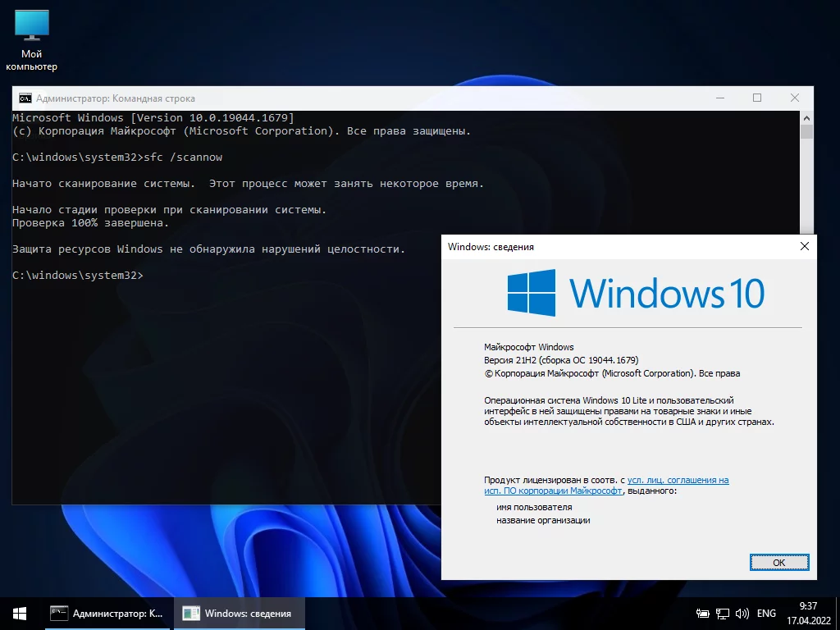
Task: Switch to Администратор command prompt taskbar button
Action: point(107,614)
